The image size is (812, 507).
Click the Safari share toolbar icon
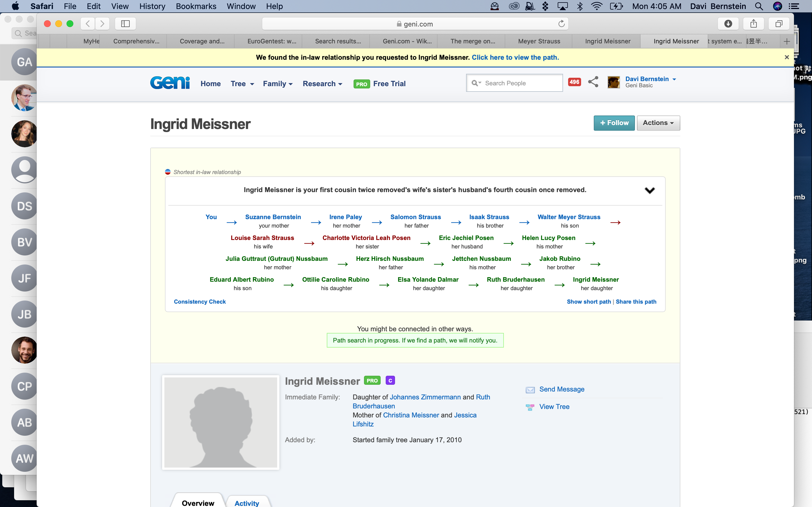753,23
